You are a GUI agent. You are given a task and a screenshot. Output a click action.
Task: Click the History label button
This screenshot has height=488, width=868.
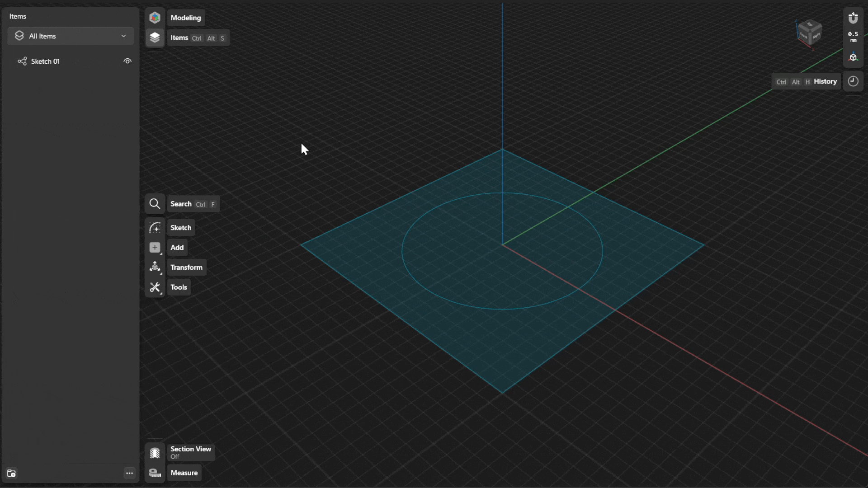[x=806, y=81]
